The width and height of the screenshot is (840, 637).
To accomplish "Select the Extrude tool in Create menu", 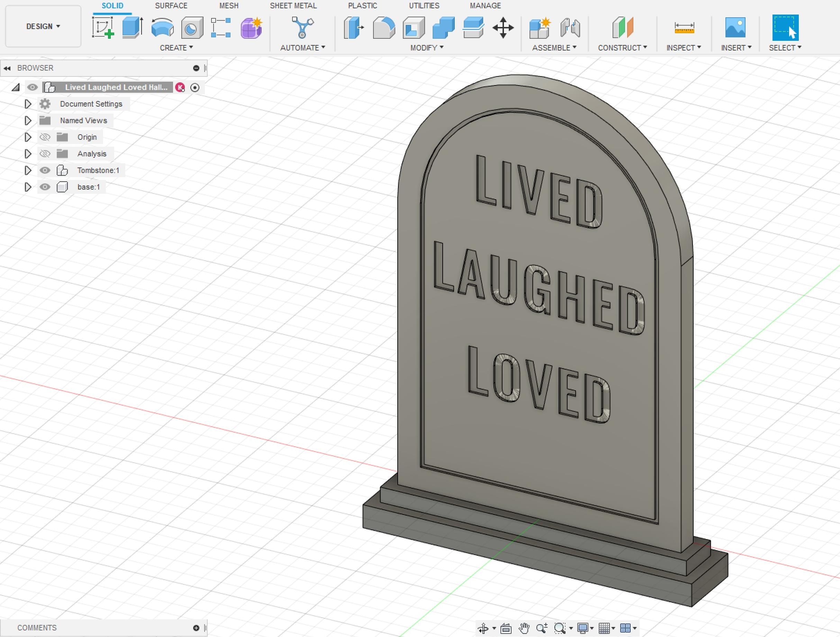I will 131,27.
